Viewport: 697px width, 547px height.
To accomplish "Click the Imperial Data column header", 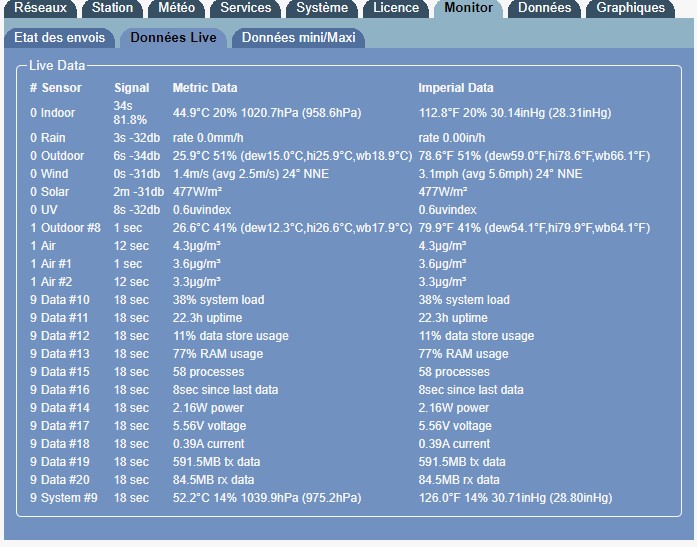I will tap(455, 88).
